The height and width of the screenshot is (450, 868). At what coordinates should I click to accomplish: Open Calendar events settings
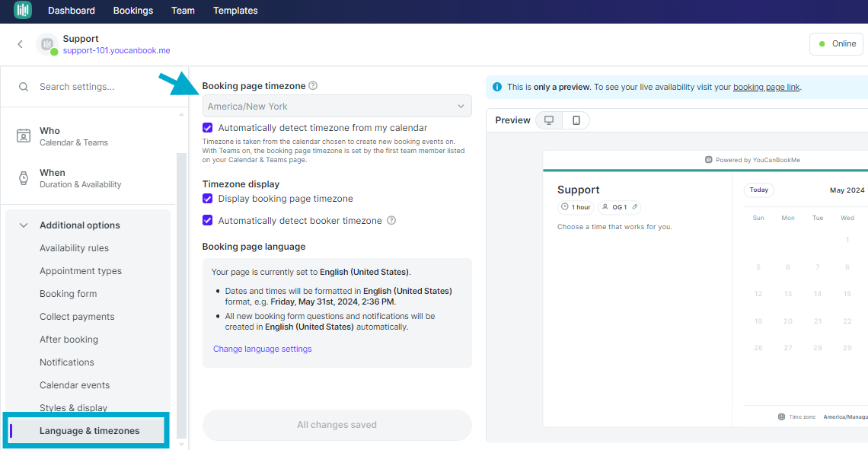pos(74,385)
